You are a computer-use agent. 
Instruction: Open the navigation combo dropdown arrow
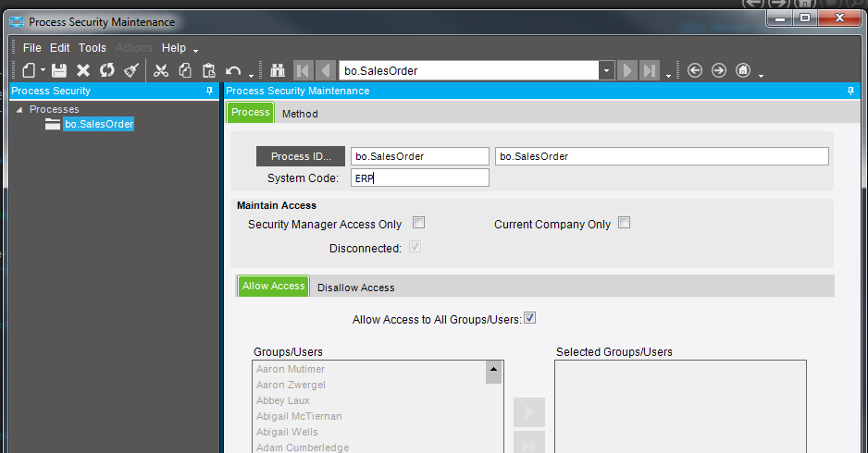607,71
